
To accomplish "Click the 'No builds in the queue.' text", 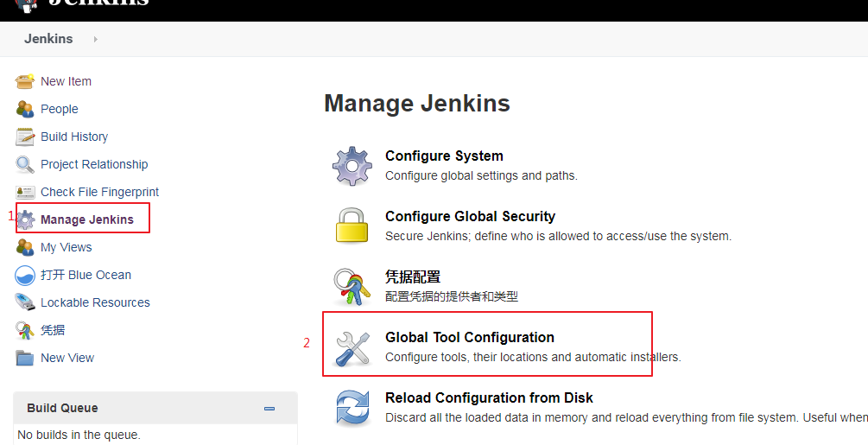I will pyautogui.click(x=79, y=435).
